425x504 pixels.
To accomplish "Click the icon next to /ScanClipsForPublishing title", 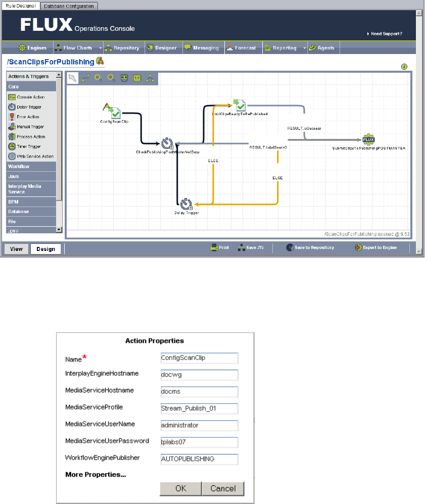I will tap(100, 61).
